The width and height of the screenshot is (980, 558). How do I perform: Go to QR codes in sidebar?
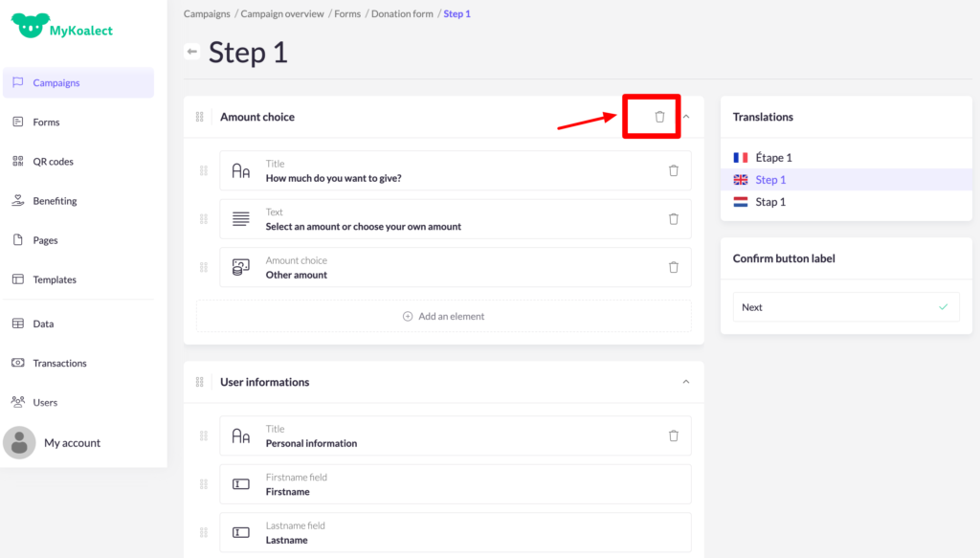coord(53,162)
